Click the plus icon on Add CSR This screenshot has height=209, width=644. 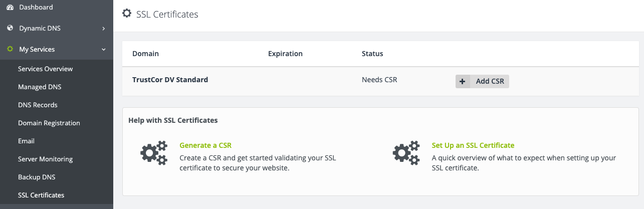pyautogui.click(x=463, y=81)
